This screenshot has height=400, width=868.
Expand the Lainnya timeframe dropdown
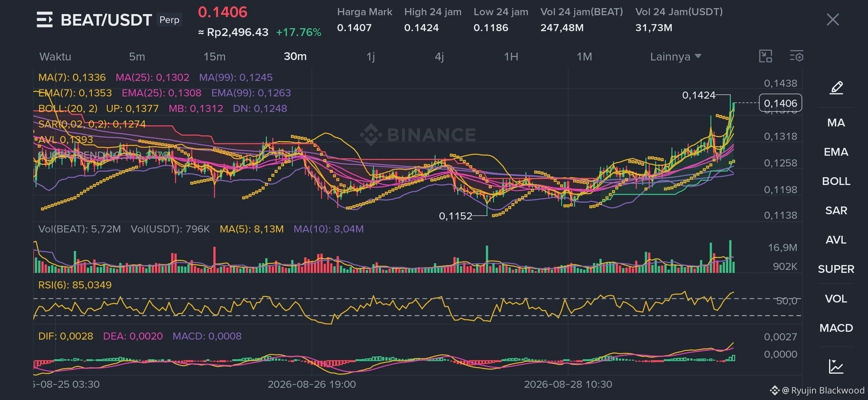[x=675, y=56]
